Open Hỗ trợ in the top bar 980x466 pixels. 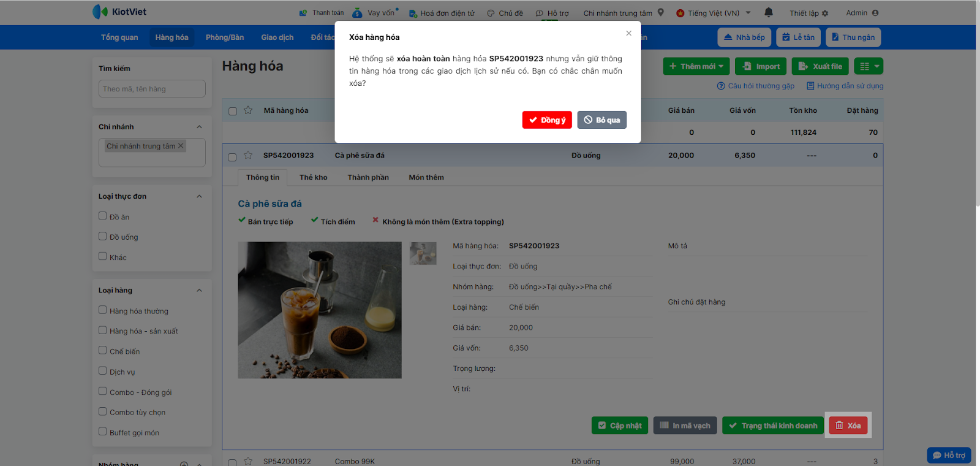(552, 13)
